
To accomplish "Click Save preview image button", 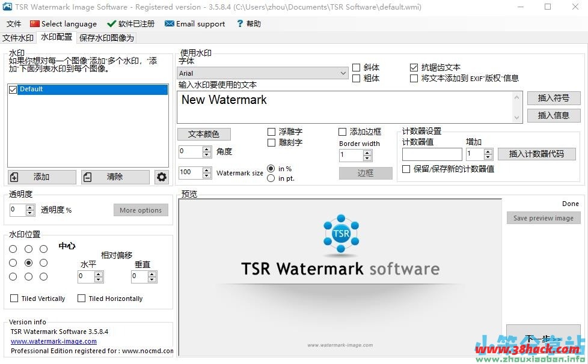I will pyautogui.click(x=543, y=218).
